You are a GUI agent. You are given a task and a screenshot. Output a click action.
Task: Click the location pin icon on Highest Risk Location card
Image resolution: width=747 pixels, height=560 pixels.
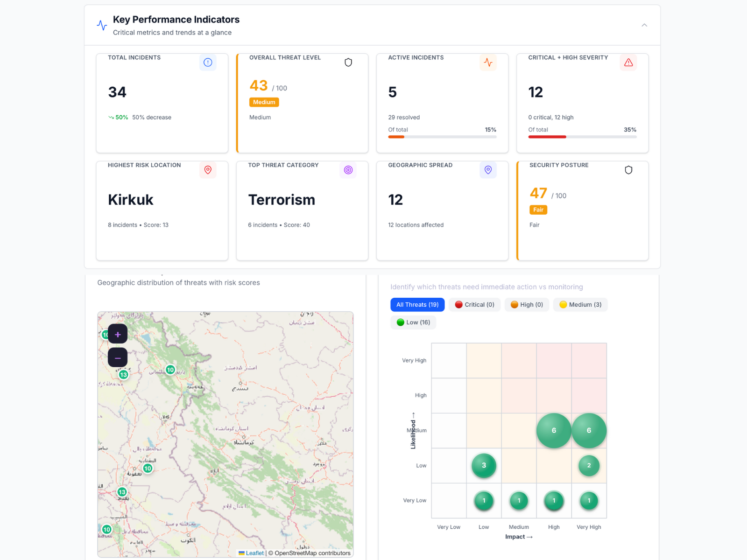tap(208, 170)
